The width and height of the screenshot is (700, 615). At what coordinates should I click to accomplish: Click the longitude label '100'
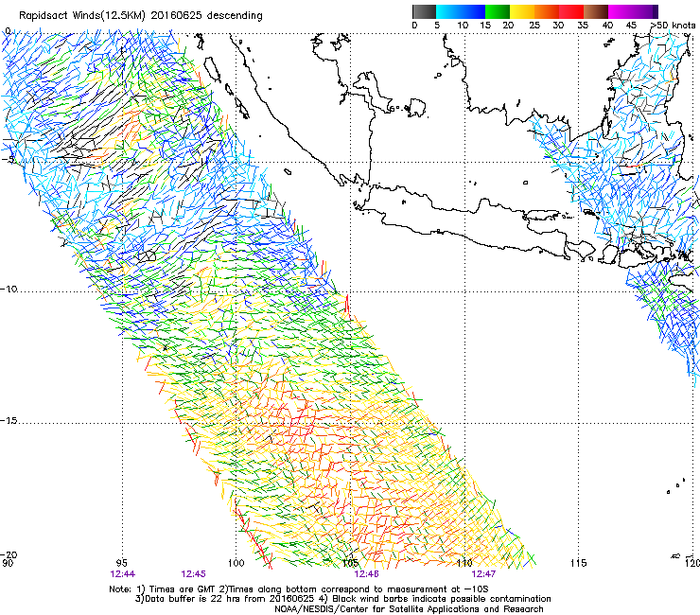[236, 563]
